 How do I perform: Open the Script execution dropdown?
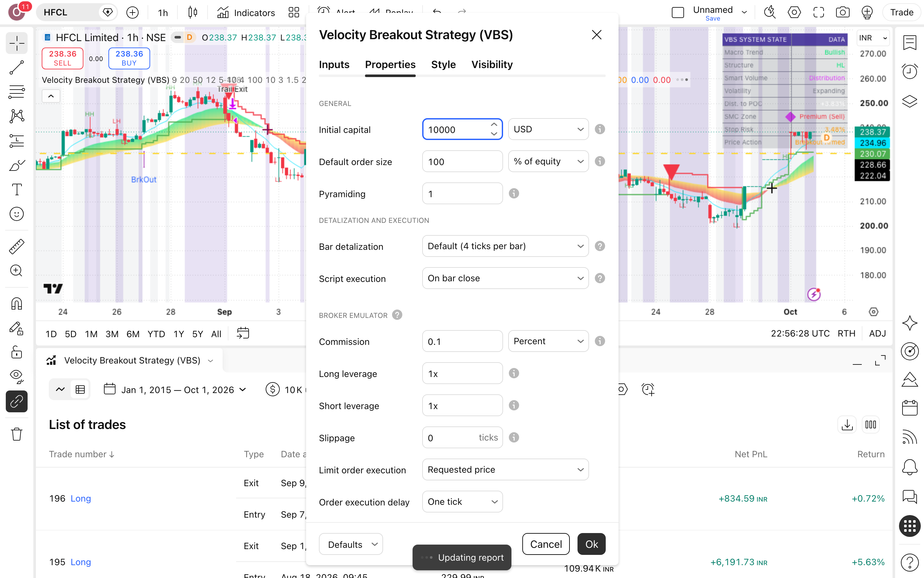(x=505, y=278)
